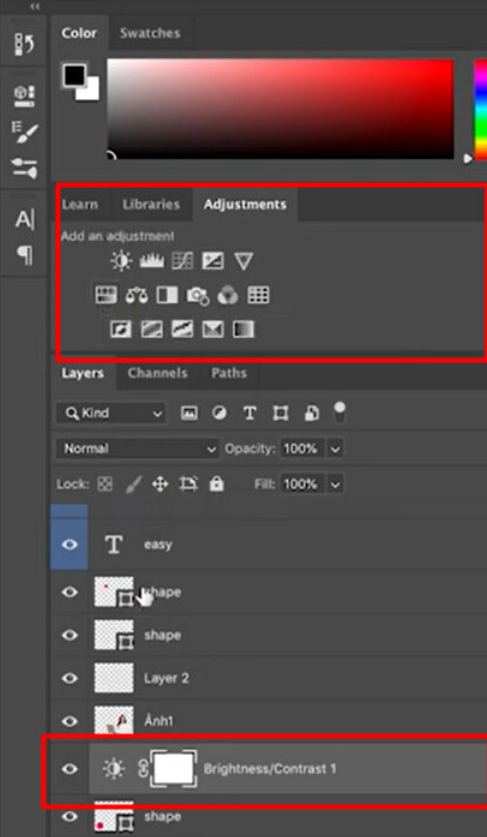Add a Gradient Map adjustment
The image size is (487, 837).
[x=244, y=329]
